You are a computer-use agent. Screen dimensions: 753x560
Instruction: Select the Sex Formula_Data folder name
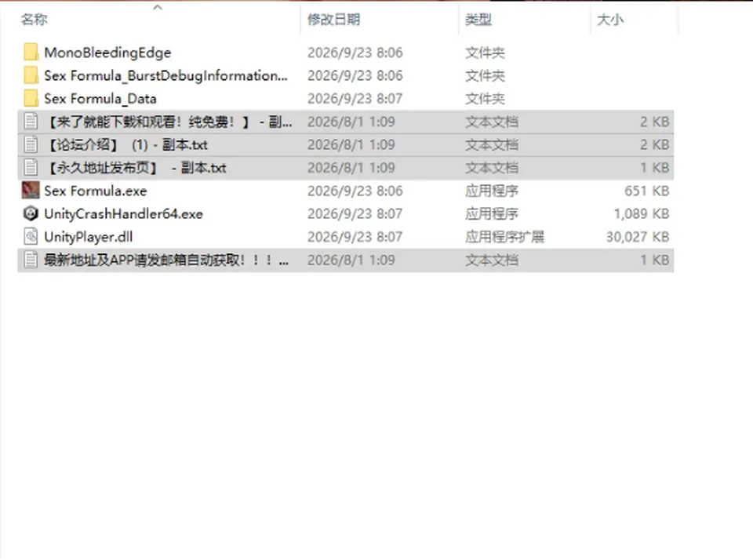pos(100,99)
